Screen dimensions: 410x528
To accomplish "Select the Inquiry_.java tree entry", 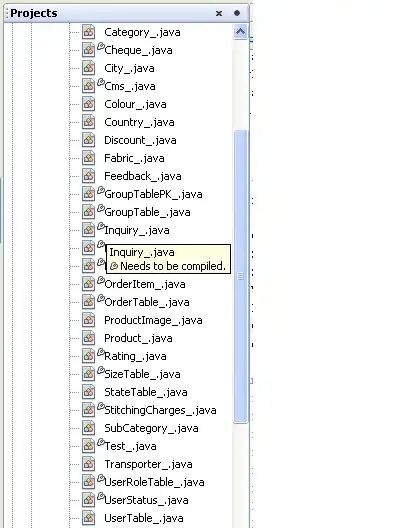I will pyautogui.click(x=137, y=230).
